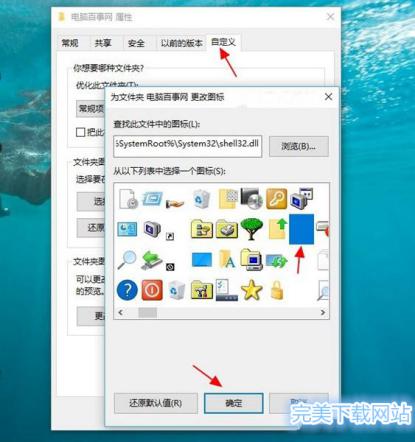Click the highlighted blank blue icon
Image resolution: width=415 pixels, height=442 pixels.
pyautogui.click(x=301, y=229)
